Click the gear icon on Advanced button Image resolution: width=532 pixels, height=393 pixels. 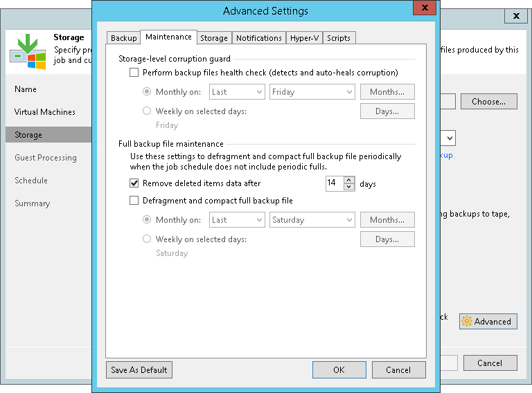(466, 322)
